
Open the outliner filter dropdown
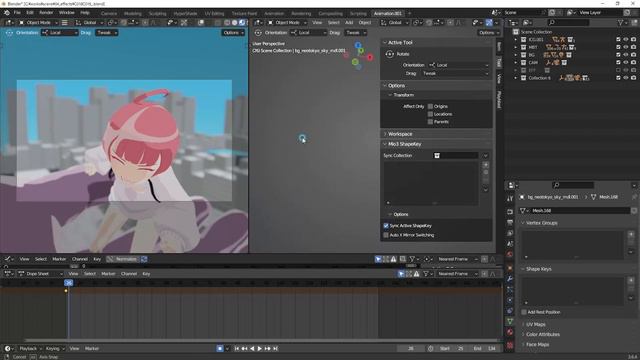click(623, 22)
